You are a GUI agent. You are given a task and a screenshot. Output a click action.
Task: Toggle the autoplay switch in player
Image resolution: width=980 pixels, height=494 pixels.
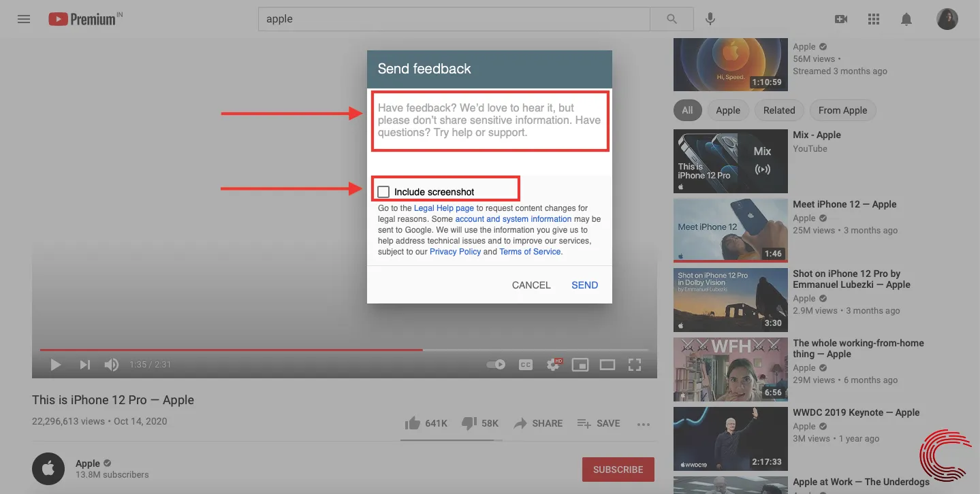click(496, 365)
